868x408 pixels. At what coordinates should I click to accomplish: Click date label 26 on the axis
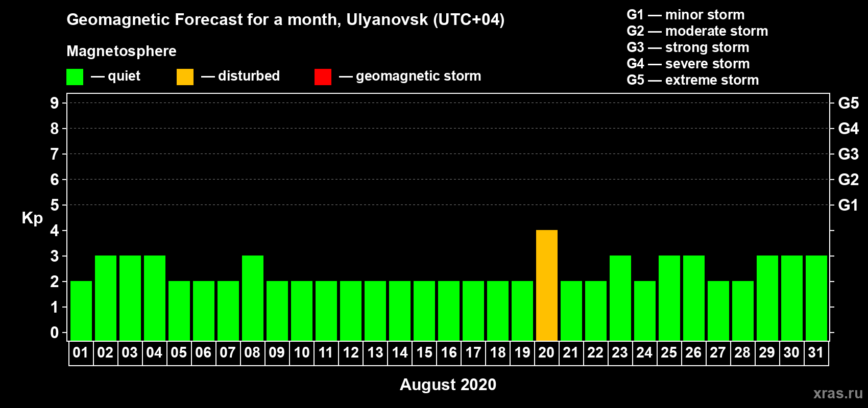click(693, 352)
